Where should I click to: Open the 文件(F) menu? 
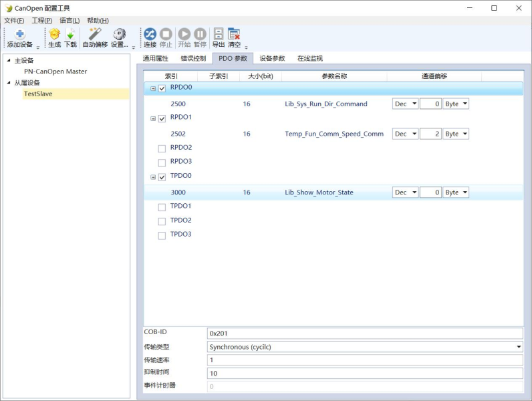[14, 21]
